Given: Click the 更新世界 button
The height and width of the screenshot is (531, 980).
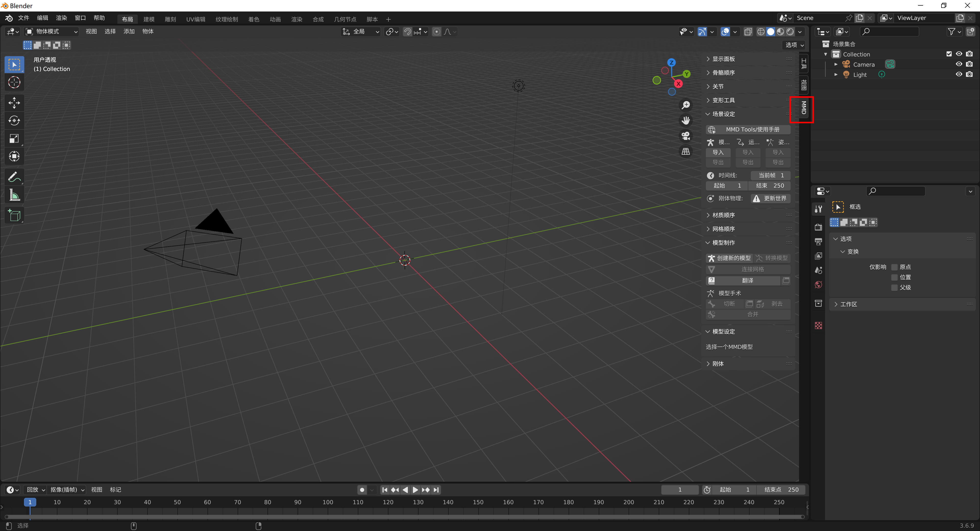Looking at the screenshot, I should pyautogui.click(x=770, y=198).
